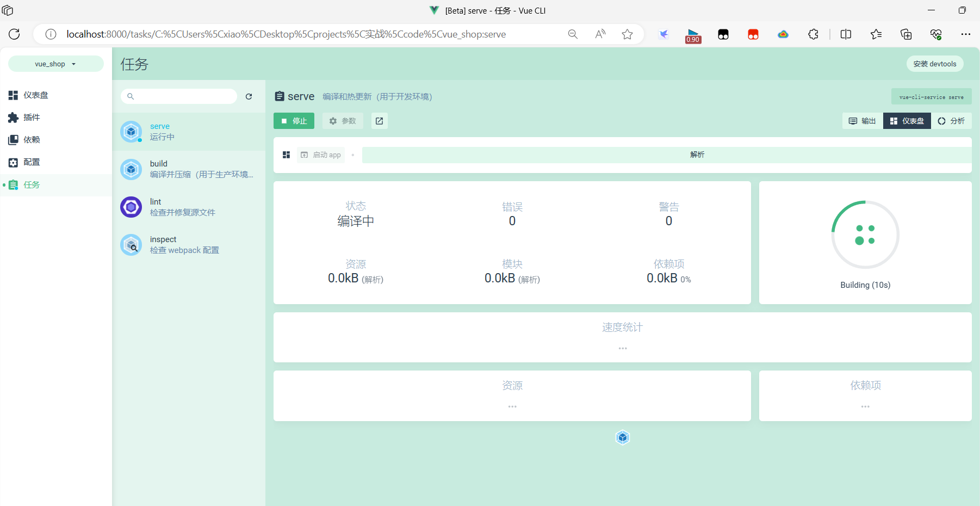Open the vue_shop project dropdown
The height and width of the screenshot is (506, 980).
coord(55,64)
